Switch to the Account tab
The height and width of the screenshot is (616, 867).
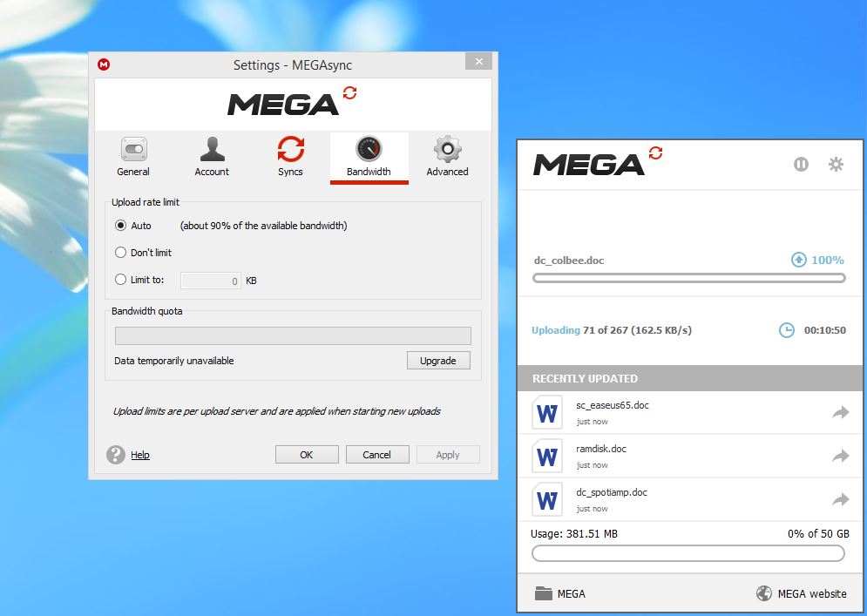coord(212,157)
